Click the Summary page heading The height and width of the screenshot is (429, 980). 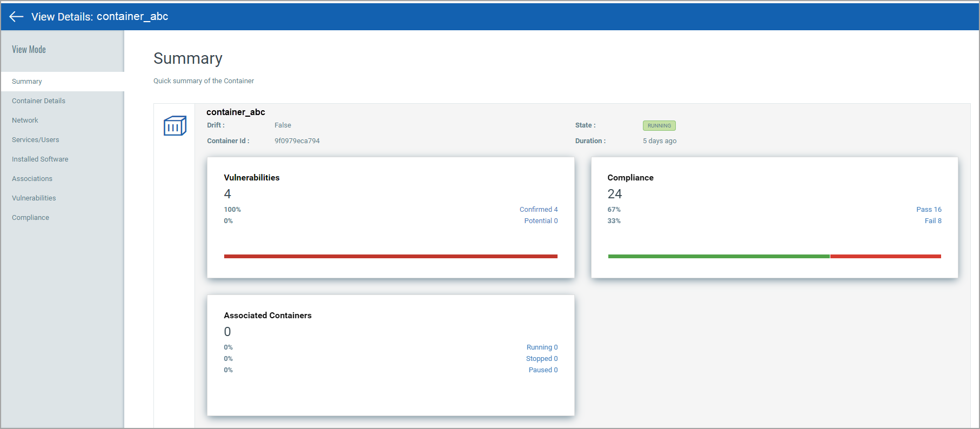(188, 58)
